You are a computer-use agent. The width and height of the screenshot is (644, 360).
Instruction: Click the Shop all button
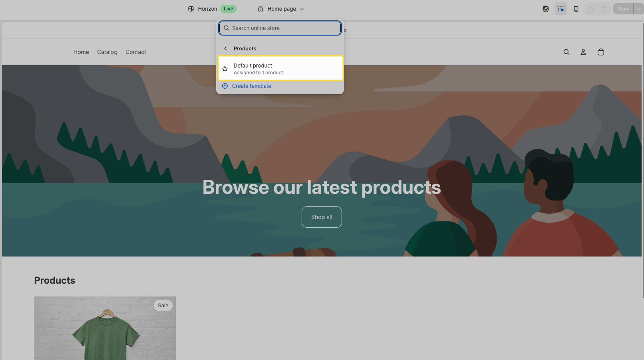click(x=322, y=217)
